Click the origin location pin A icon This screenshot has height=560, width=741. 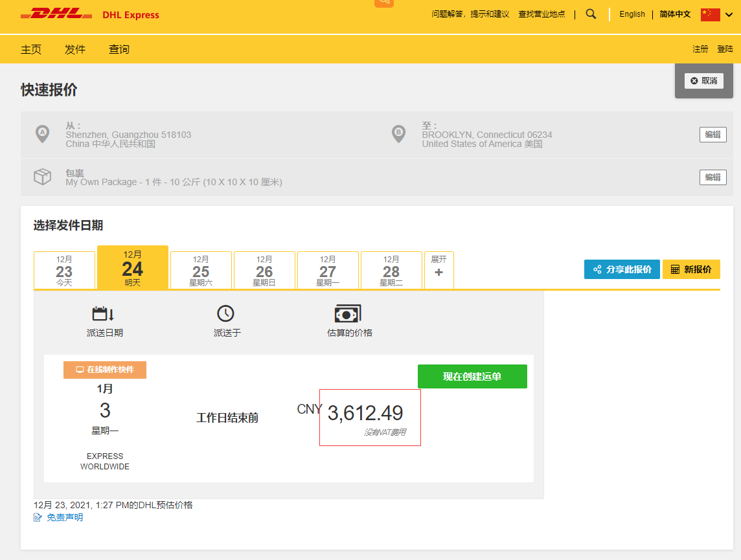[42, 134]
